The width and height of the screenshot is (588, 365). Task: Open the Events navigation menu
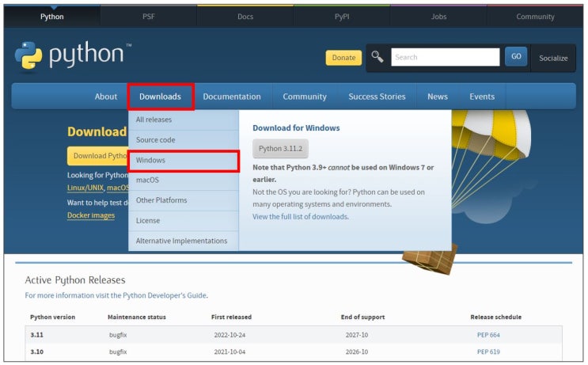[x=482, y=97]
